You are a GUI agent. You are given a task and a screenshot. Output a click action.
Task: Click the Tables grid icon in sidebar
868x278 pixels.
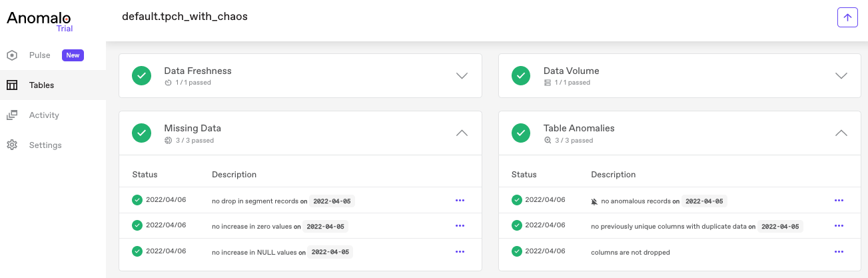click(12, 85)
